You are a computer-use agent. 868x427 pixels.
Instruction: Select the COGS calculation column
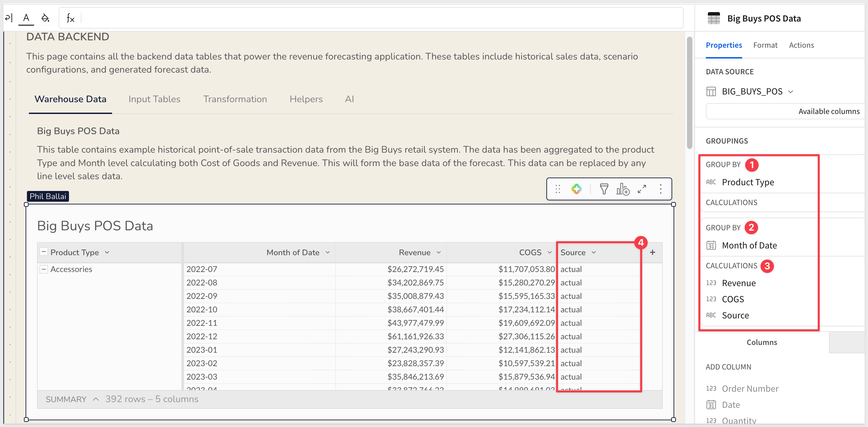(733, 299)
